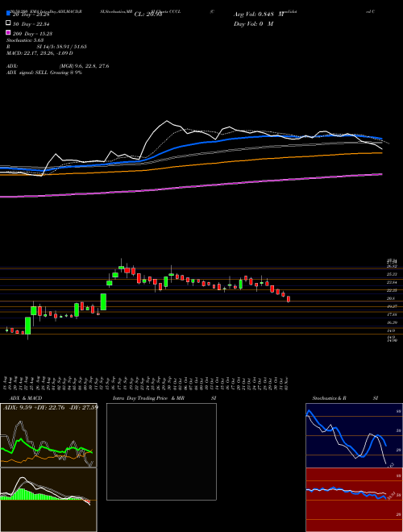Open the MACD histogram chart panel
The image size is (403, 532).
[x=48, y=500]
